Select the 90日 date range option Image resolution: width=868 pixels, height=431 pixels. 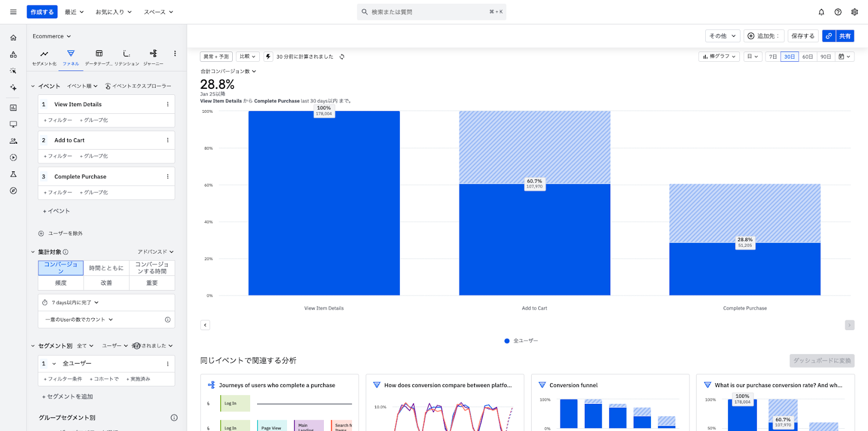826,57
